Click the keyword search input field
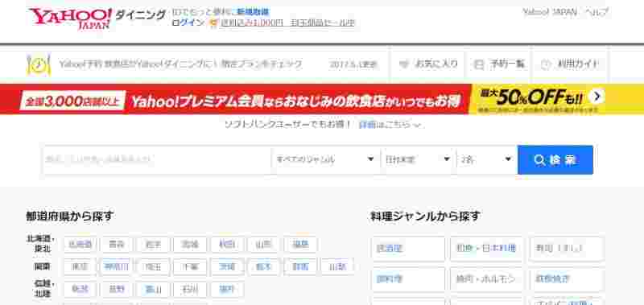This screenshot has height=305, width=644. coord(157,159)
